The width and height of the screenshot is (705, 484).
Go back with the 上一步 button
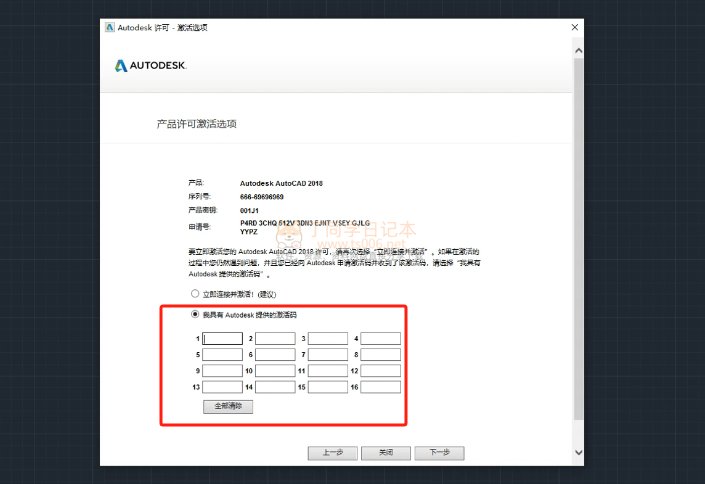tap(333, 453)
